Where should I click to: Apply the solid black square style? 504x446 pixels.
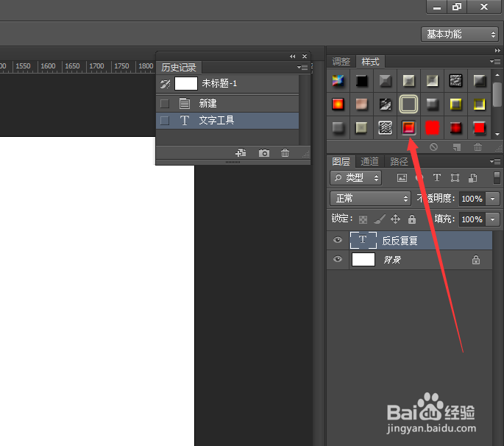(x=361, y=81)
